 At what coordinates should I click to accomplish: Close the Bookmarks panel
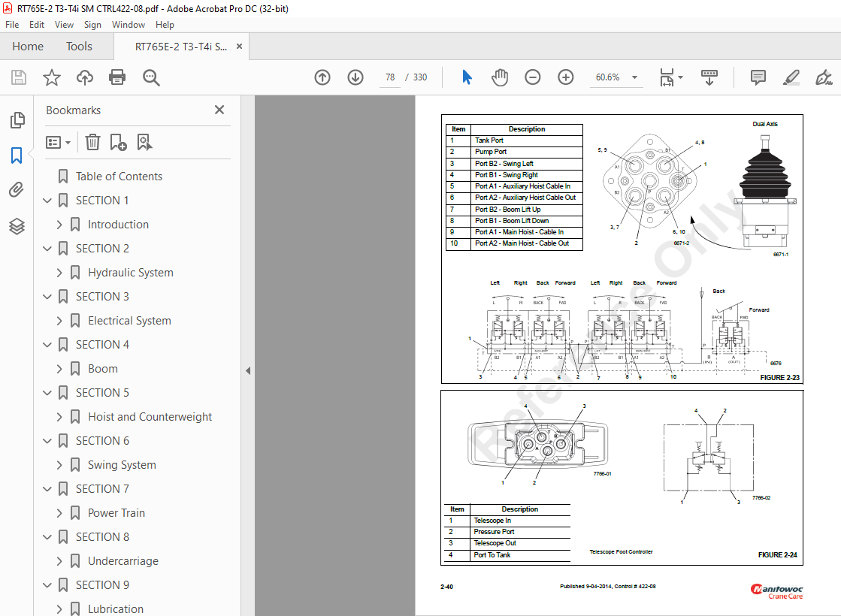219,110
